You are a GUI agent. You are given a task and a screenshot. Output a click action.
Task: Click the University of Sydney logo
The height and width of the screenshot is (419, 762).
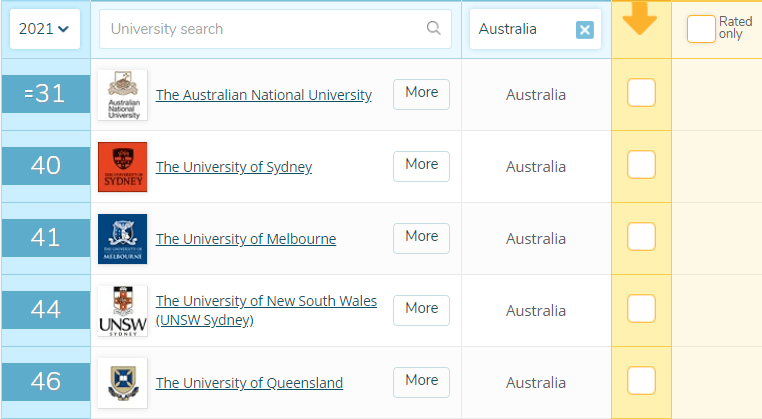coord(122,167)
